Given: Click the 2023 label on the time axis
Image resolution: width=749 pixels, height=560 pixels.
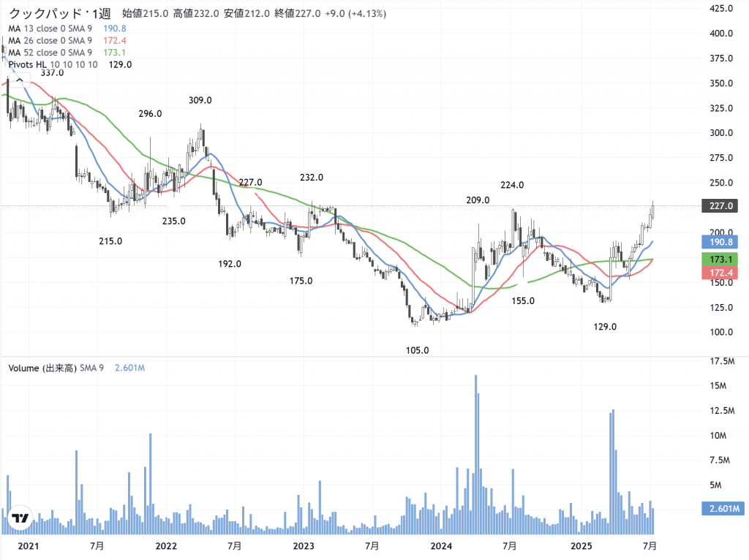Looking at the screenshot, I should (304, 545).
